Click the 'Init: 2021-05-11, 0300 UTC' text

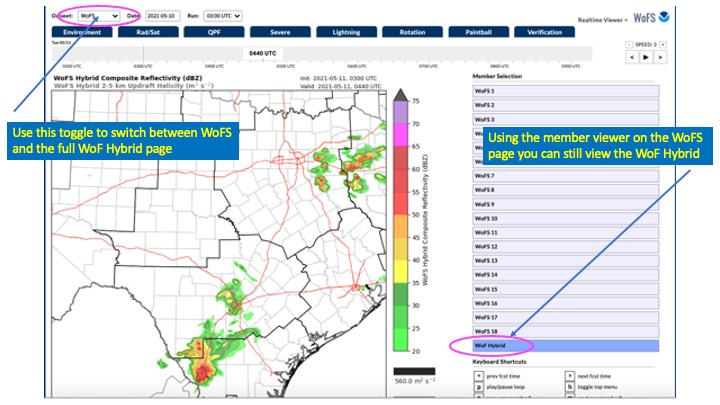(x=338, y=79)
